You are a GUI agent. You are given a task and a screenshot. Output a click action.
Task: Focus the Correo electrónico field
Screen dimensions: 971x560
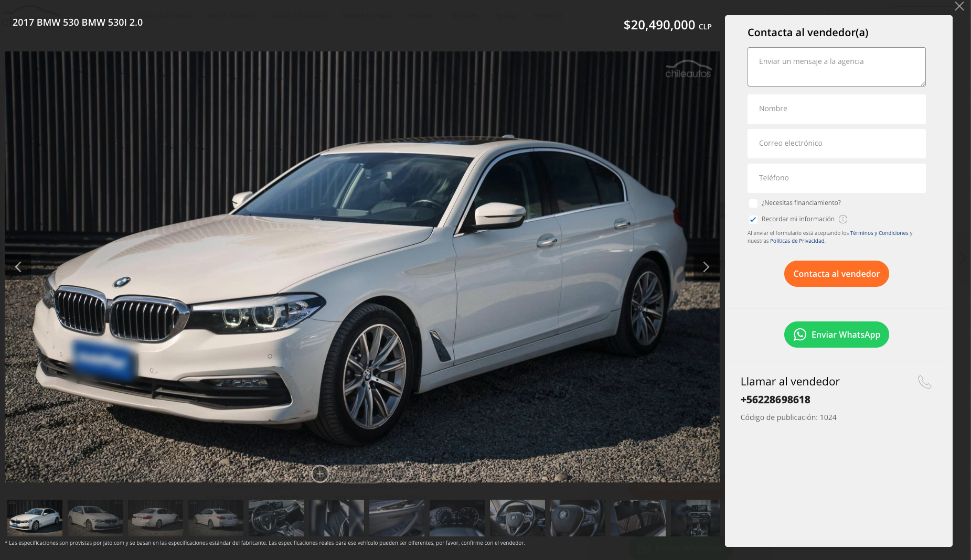click(x=836, y=143)
